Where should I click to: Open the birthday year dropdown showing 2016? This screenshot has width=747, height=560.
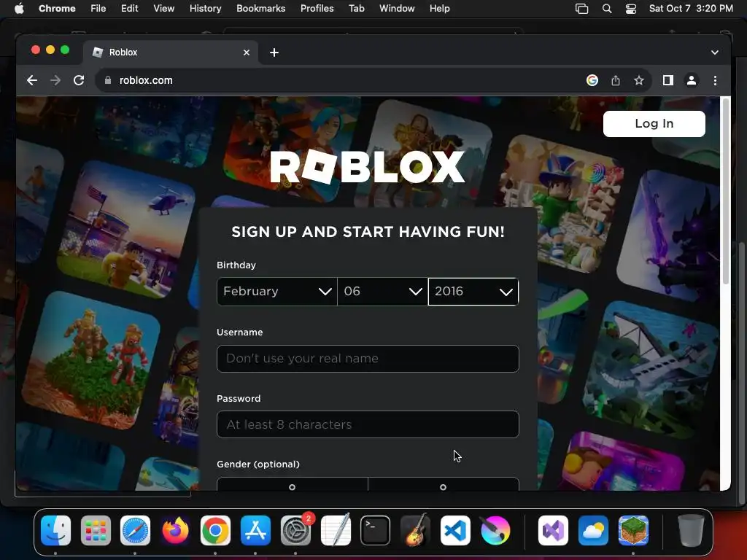pos(473,292)
